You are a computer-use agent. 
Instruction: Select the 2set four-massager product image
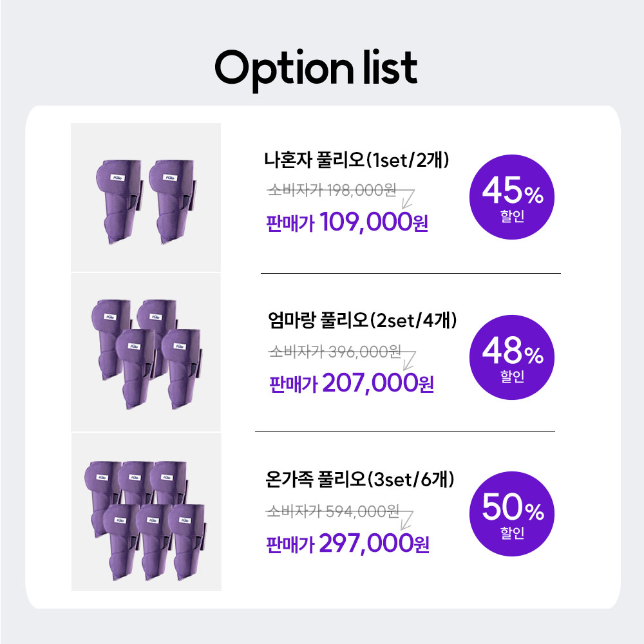(146, 352)
